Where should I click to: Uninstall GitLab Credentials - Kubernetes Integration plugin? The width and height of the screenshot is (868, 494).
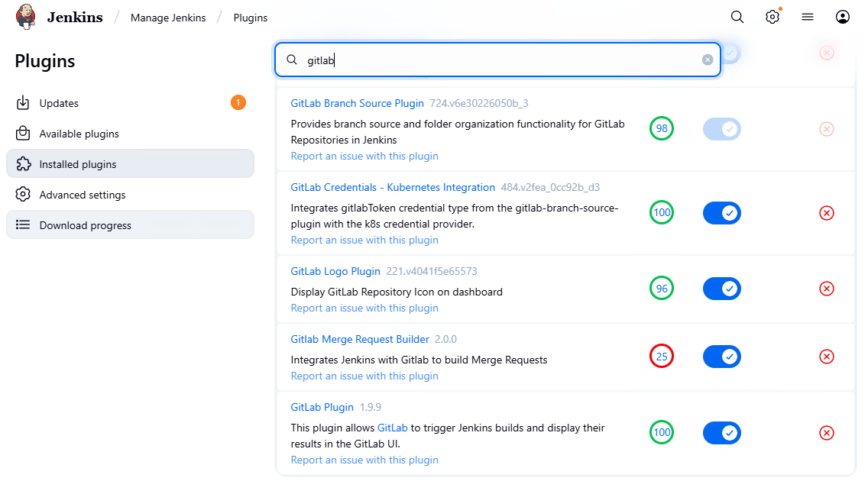click(x=826, y=213)
